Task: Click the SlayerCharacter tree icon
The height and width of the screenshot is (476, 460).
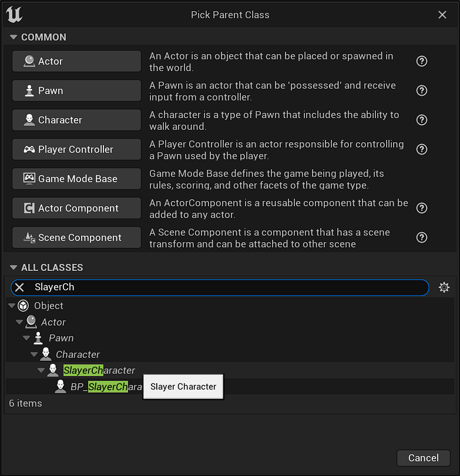Action: [53, 370]
